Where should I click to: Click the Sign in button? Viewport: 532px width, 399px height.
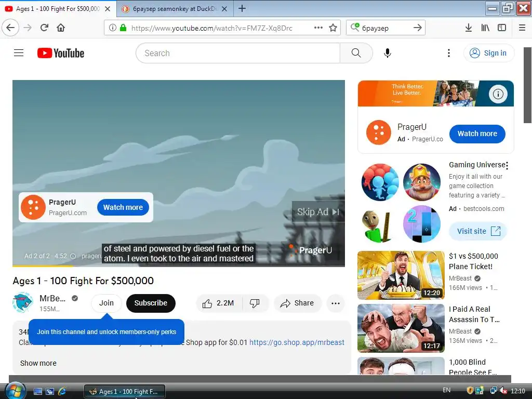point(488,53)
